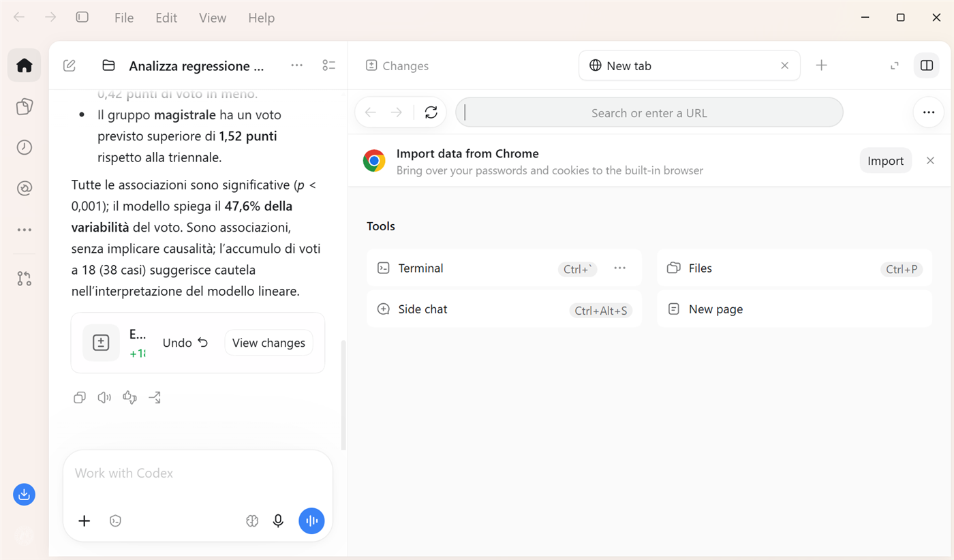954x560 pixels.
Task: Dismiss the Import data from Chrome banner
Action: (930, 161)
